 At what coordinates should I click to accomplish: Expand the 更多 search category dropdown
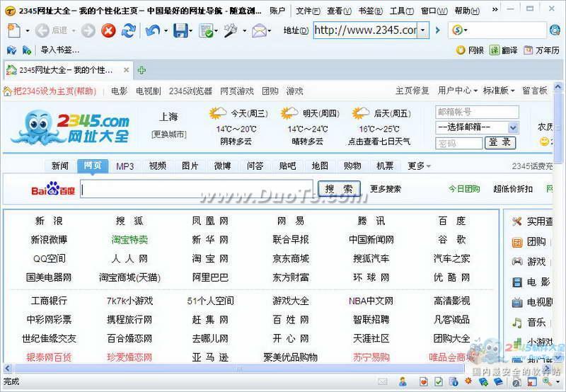point(429,166)
